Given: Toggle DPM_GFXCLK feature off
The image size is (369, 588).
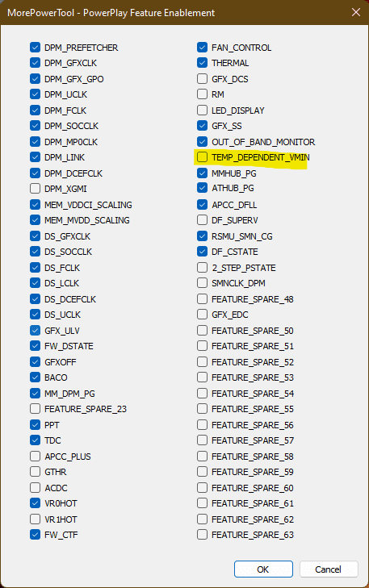Looking at the screenshot, I should pos(35,63).
